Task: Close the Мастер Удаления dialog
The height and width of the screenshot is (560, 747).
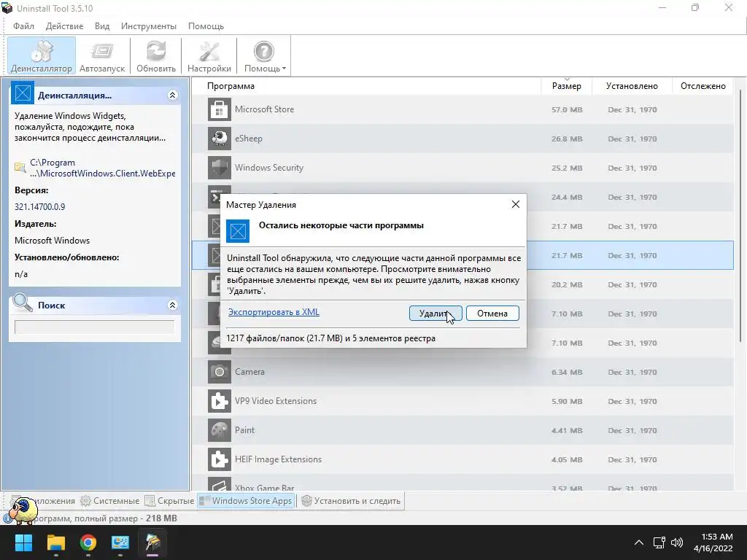Action: point(516,204)
